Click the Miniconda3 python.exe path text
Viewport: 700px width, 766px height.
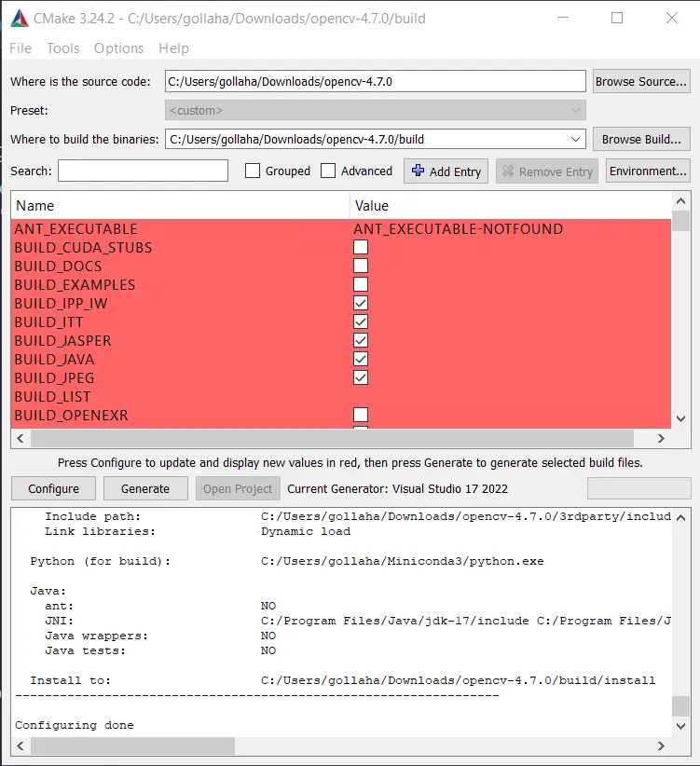coord(402,561)
